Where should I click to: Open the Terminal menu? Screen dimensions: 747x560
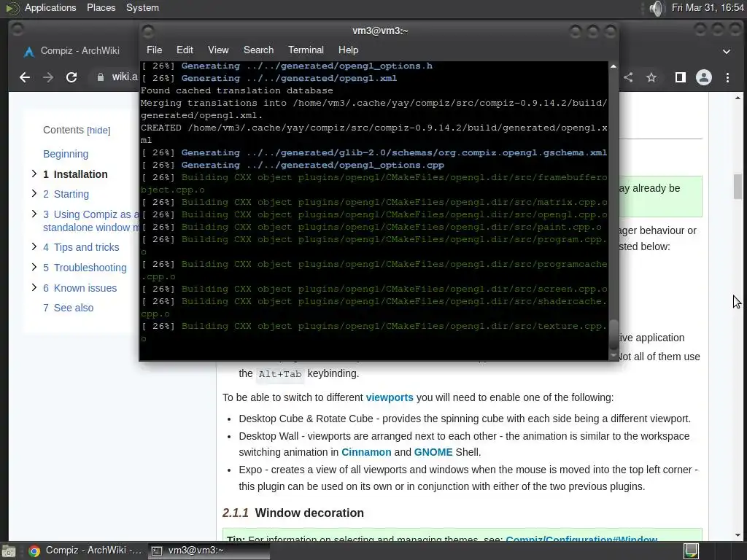pyautogui.click(x=306, y=50)
